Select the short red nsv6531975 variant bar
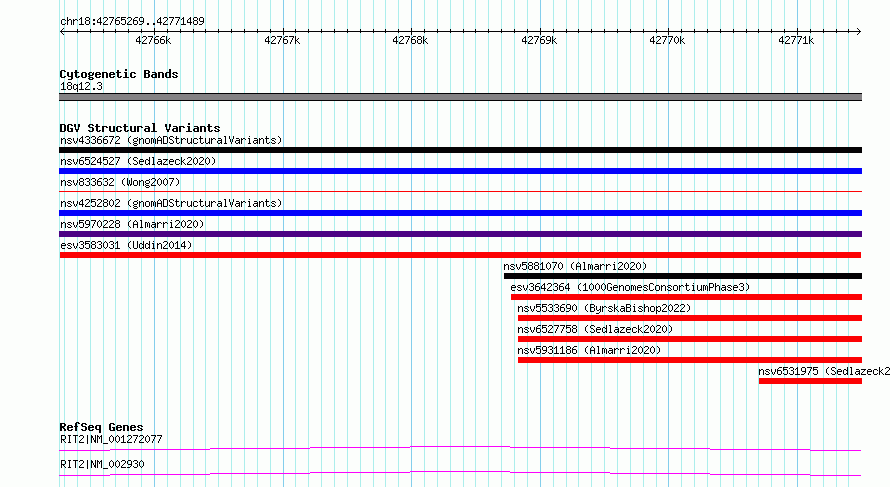This screenshot has height=487, width=890. pos(811,381)
